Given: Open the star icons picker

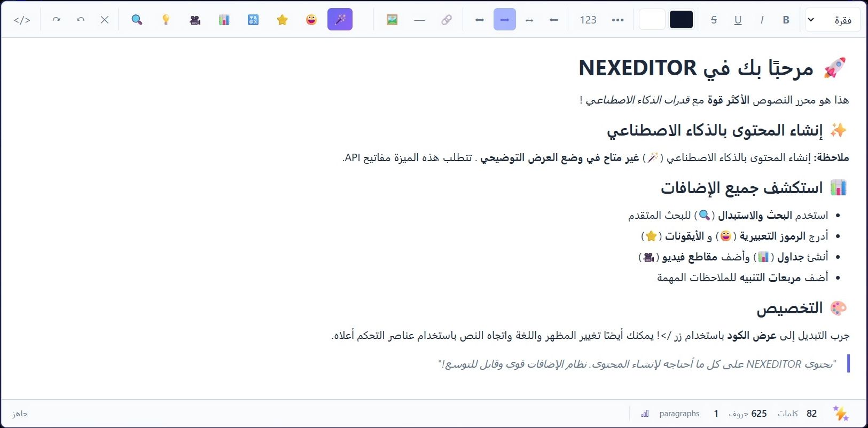Looking at the screenshot, I should coord(283,20).
